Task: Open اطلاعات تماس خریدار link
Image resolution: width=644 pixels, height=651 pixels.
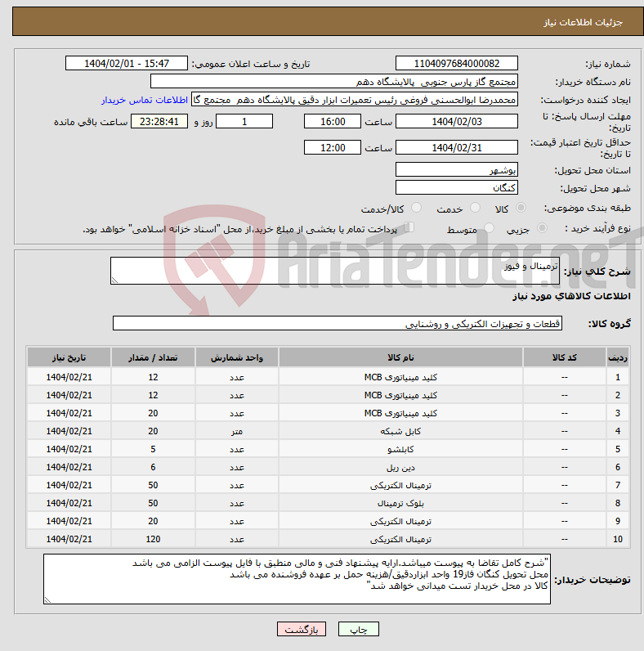Action: (x=145, y=100)
